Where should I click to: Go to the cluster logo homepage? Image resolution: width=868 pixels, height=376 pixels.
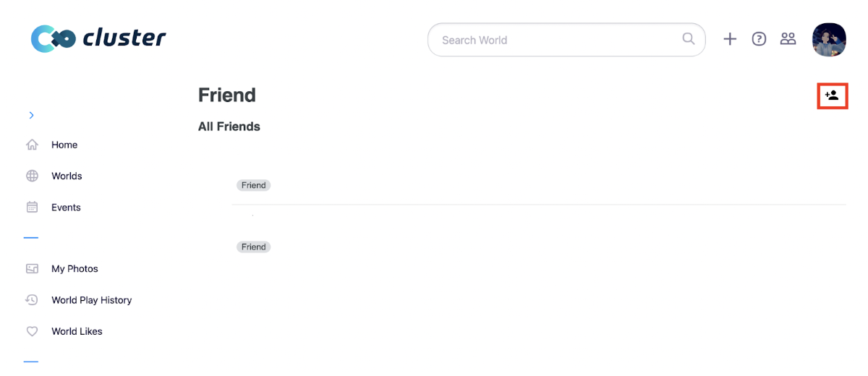pos(98,38)
